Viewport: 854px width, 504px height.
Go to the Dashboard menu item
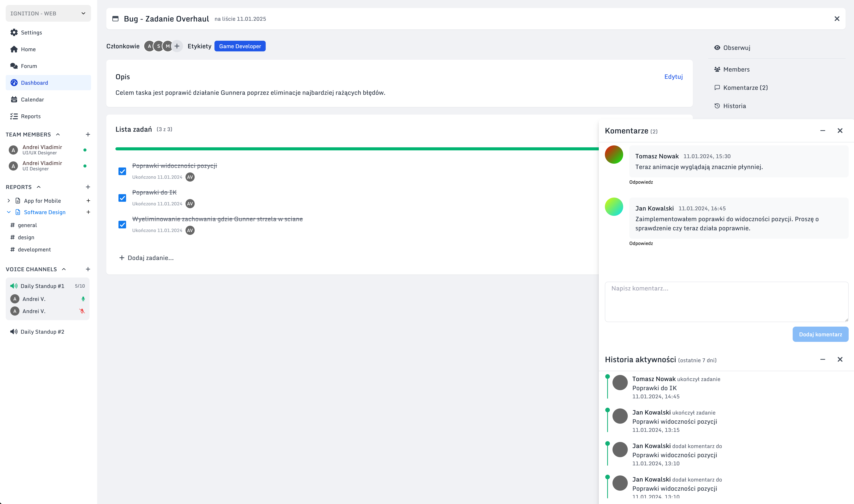click(x=34, y=83)
